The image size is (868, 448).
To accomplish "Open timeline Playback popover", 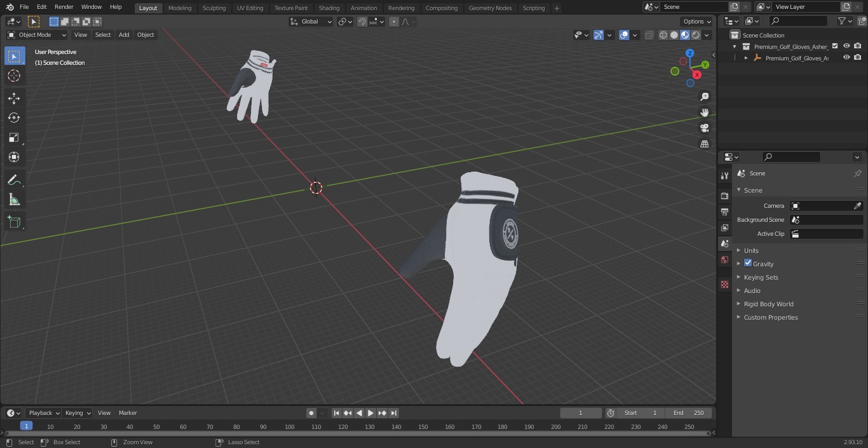I will [x=44, y=413].
